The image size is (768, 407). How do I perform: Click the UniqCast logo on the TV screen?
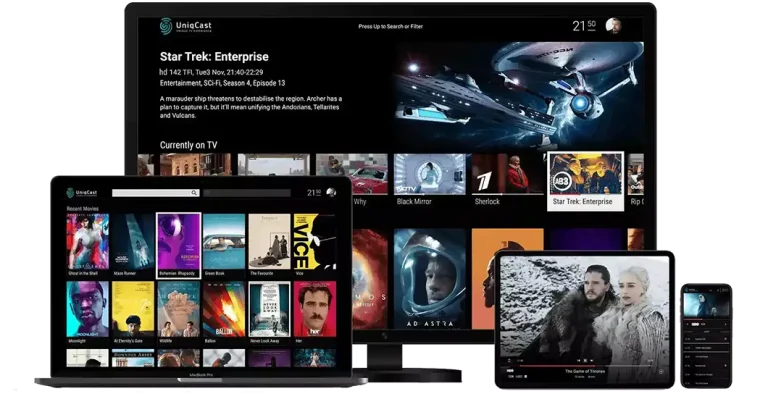pyautogui.click(x=186, y=26)
